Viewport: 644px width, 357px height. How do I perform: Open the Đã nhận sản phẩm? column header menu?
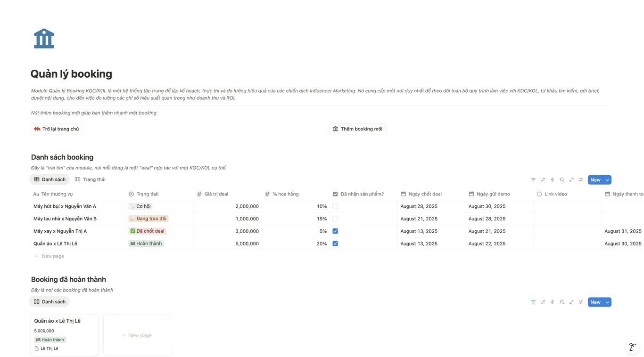(363, 194)
